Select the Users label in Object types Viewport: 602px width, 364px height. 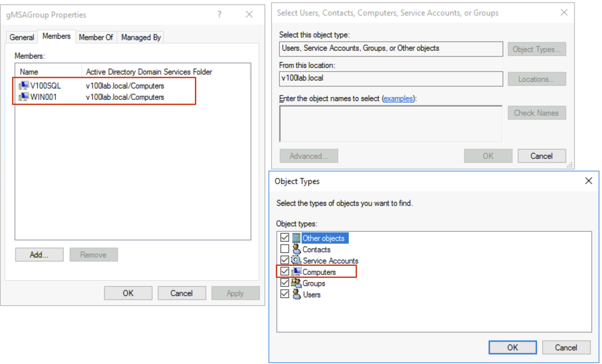point(312,294)
